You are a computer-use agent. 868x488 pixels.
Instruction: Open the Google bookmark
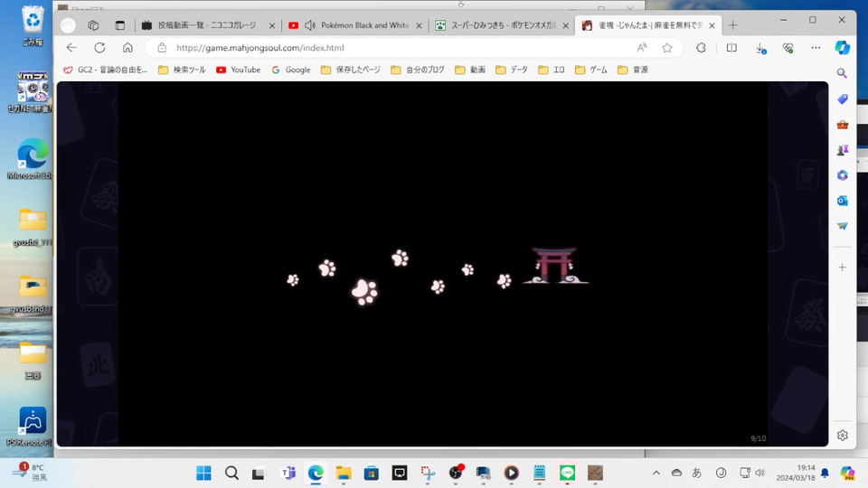290,70
